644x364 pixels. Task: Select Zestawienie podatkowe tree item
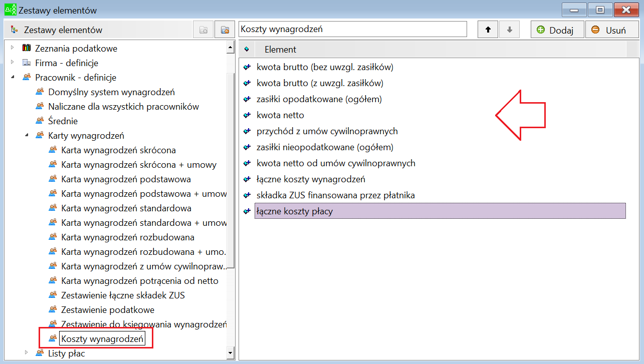click(108, 310)
